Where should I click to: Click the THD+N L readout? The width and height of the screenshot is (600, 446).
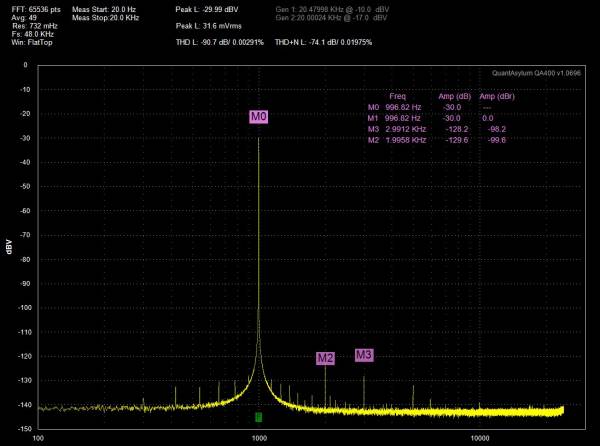(x=323, y=42)
